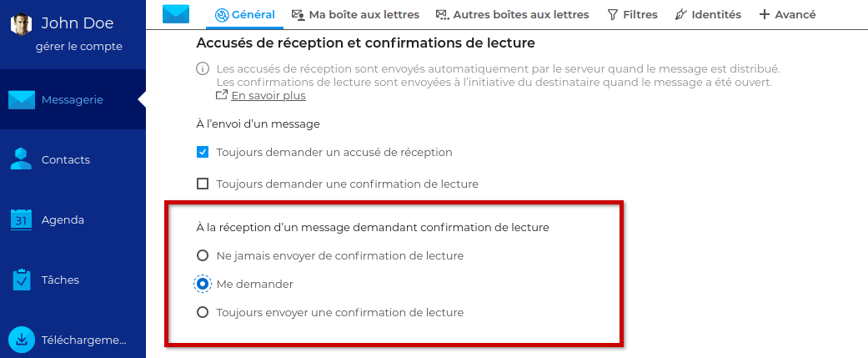Click the external link icon near En savoir plus
Viewport: 868px width, 358px height.
222,95
